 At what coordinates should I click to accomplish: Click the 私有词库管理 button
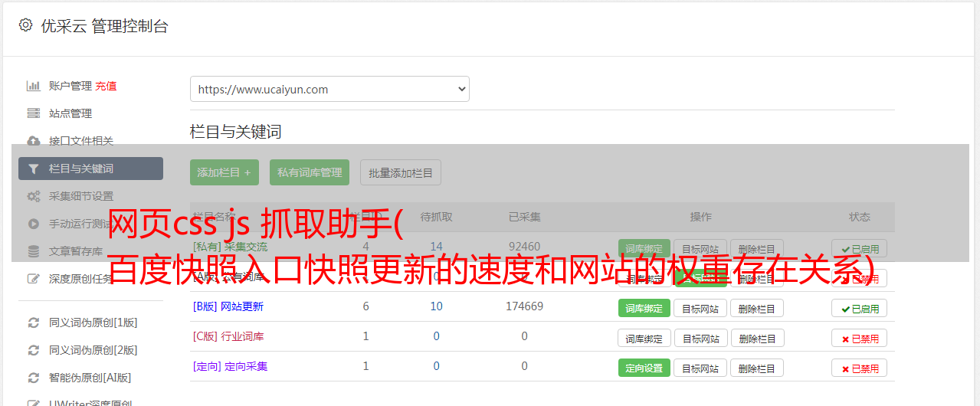(310, 172)
